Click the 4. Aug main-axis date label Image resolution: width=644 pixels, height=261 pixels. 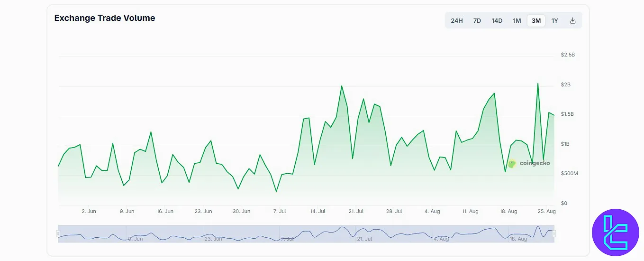(432, 211)
